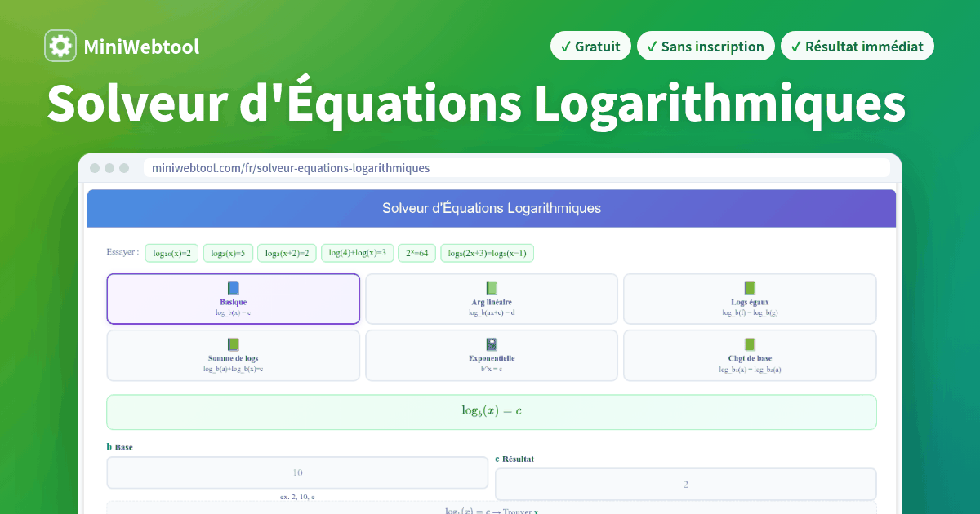
Task: Select the Arg linéaire equation type card
Action: (x=492, y=299)
